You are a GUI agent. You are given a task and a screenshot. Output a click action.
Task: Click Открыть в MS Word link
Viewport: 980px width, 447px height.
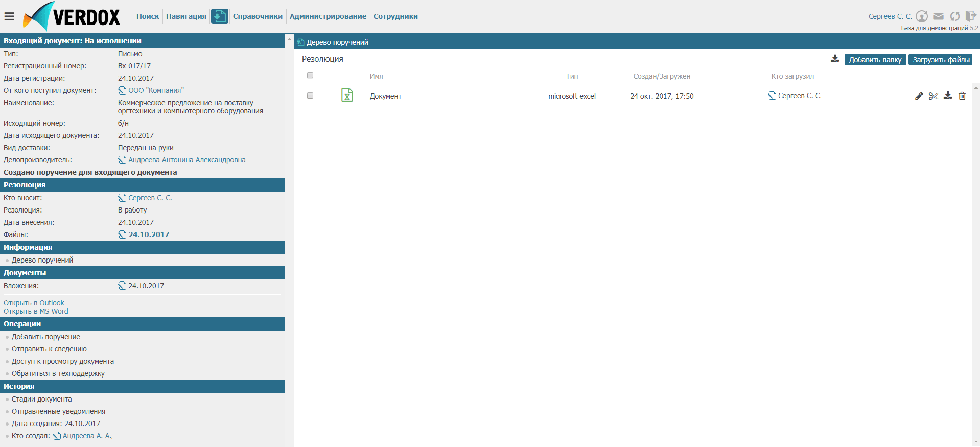[x=36, y=311]
